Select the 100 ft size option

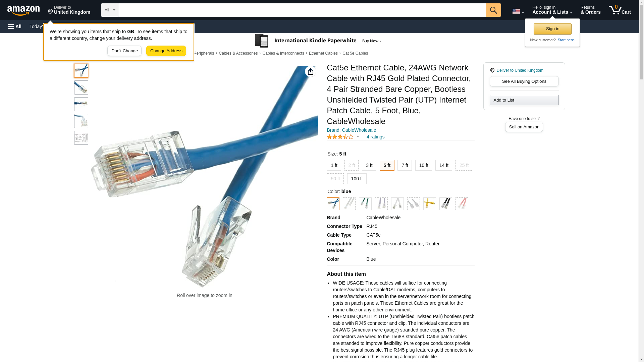(x=357, y=179)
